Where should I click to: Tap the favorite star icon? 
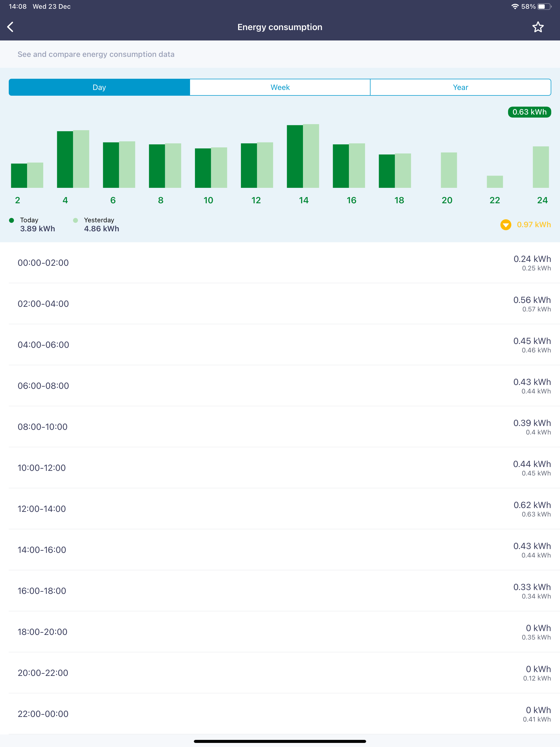tap(538, 27)
